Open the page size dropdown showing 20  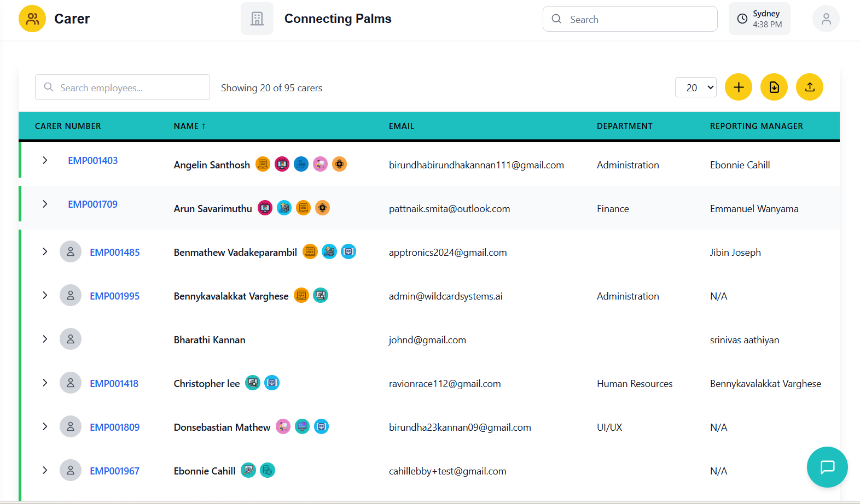[695, 87]
